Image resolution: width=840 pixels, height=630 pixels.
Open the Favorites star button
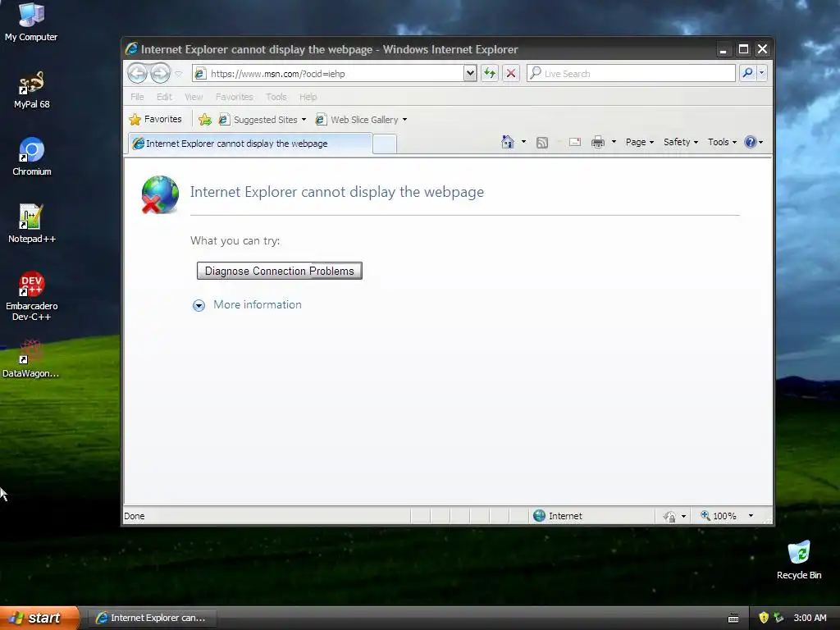tap(155, 120)
